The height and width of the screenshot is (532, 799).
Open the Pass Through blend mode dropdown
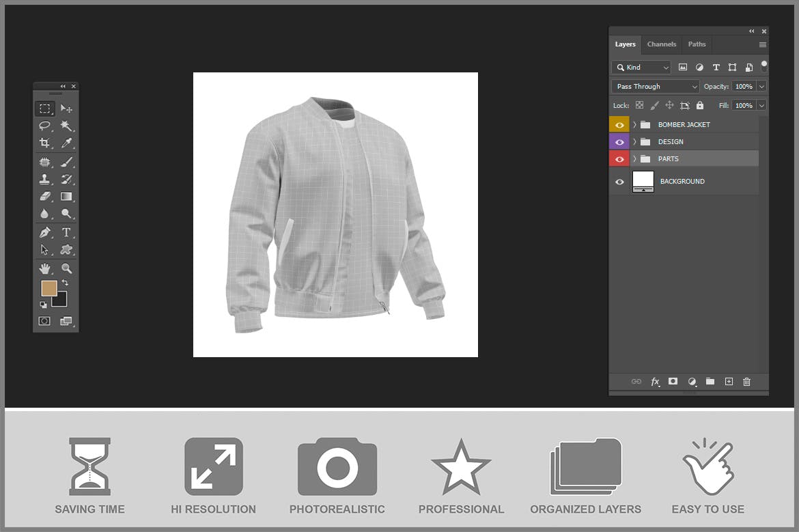[x=656, y=87]
